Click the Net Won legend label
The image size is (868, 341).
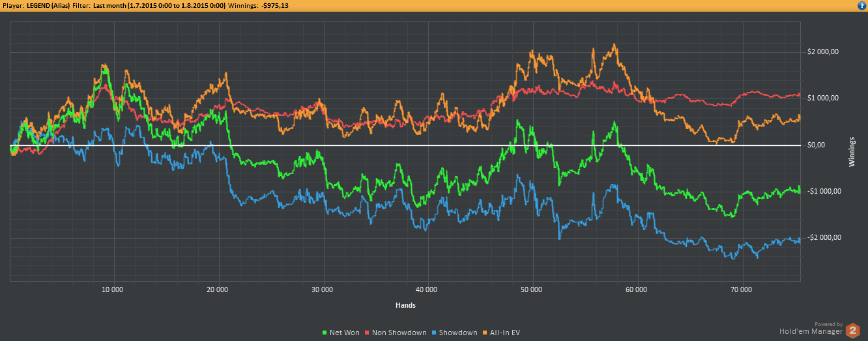tap(344, 333)
